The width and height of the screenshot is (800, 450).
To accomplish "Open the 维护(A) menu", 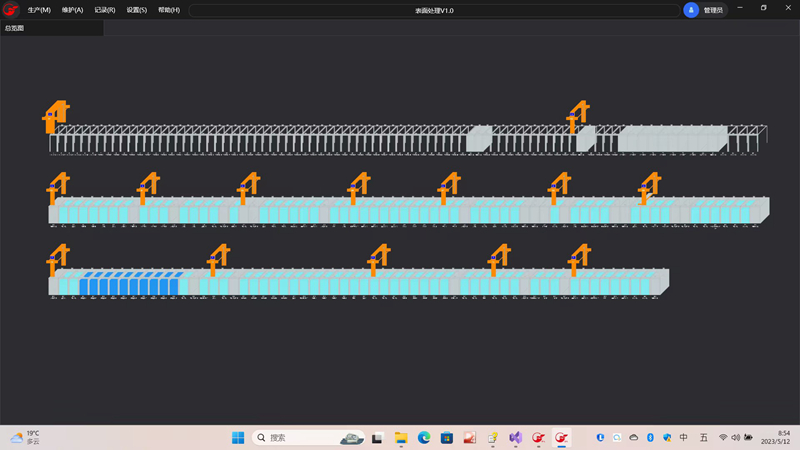I will [72, 10].
